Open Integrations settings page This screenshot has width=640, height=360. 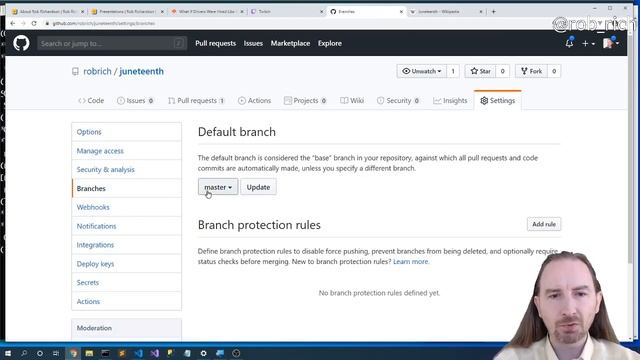[127, 244]
